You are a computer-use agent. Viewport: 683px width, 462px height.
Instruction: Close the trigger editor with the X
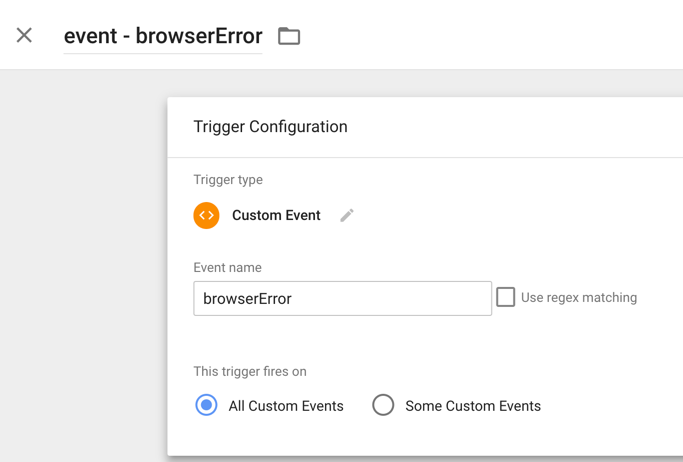(x=24, y=35)
